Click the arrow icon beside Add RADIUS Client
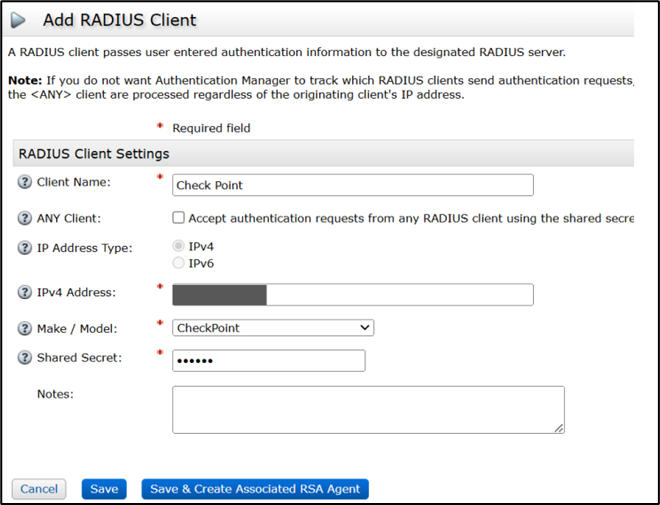The width and height of the screenshot is (660, 505). tap(19, 20)
